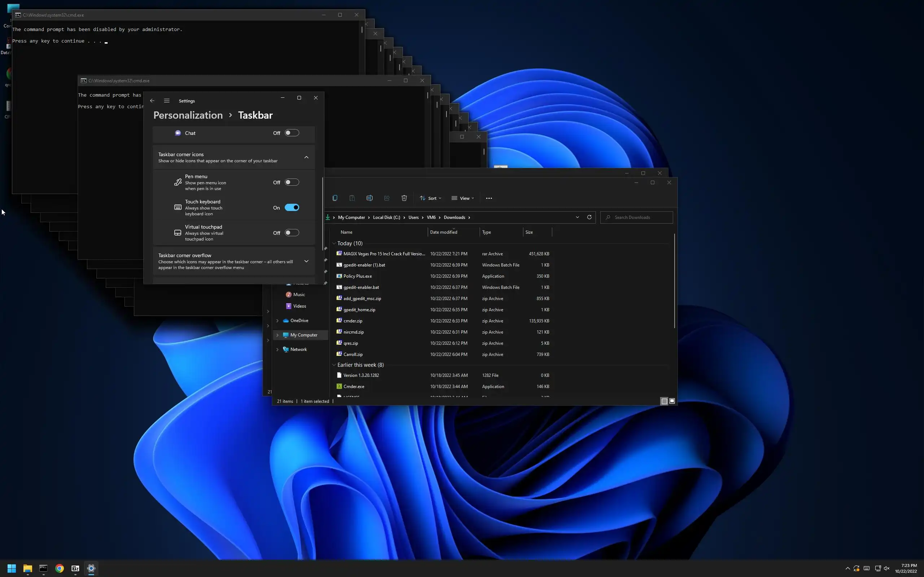924x577 pixels.
Task: Switch to large thumbnails view in status bar
Action: (672, 401)
